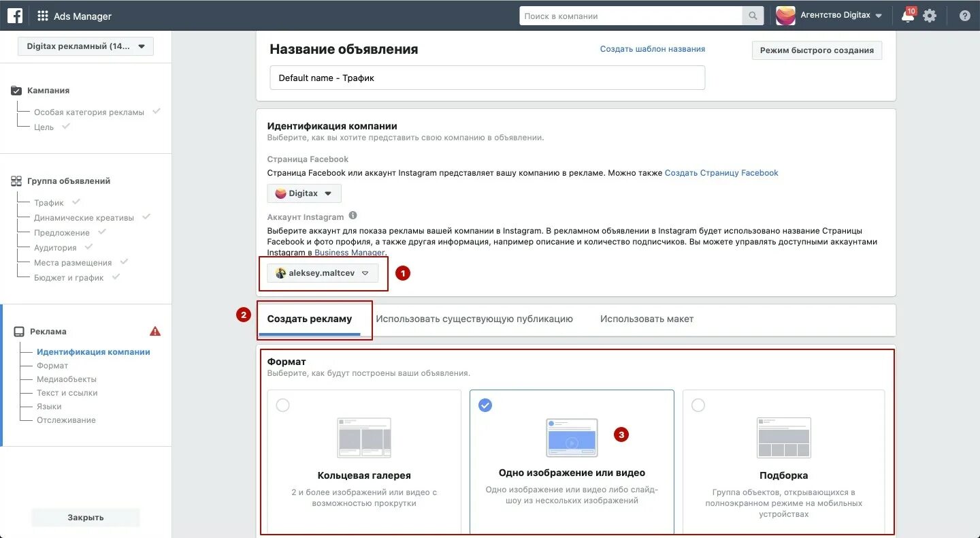980x538 pixels.
Task: Click the Одно изображение или видео illustration
Action: tap(572, 437)
